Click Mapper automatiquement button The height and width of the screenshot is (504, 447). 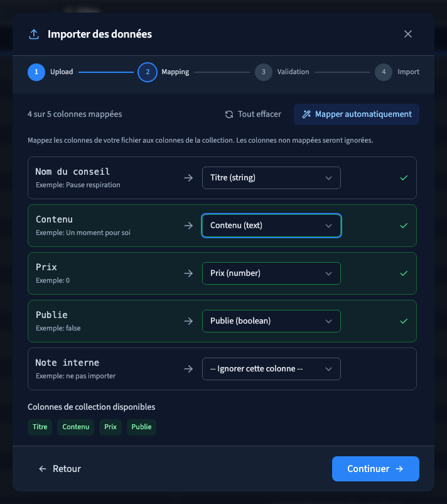click(357, 114)
